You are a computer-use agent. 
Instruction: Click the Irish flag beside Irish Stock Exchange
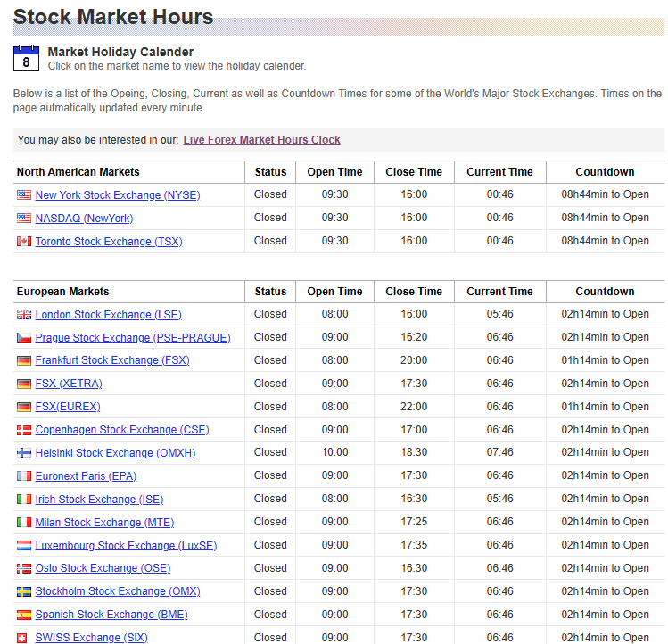24,500
